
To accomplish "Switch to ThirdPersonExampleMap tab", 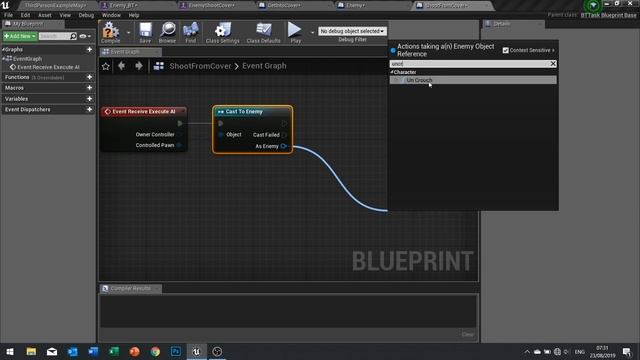I will [55, 5].
